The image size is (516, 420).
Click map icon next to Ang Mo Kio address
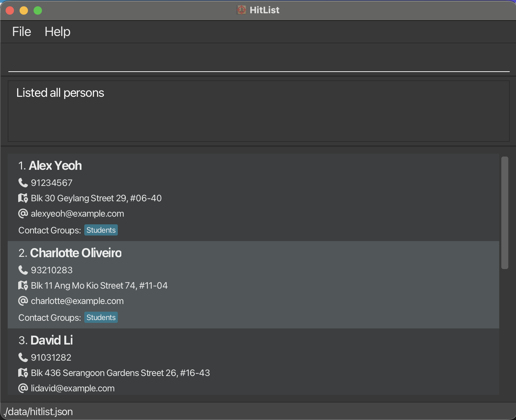(23, 285)
